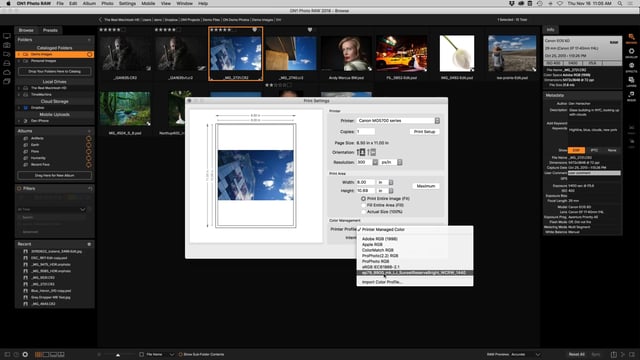640x360 pixels.
Task: Toggle the Filters panel on/off circle
Action: pyautogui.click(x=19, y=189)
